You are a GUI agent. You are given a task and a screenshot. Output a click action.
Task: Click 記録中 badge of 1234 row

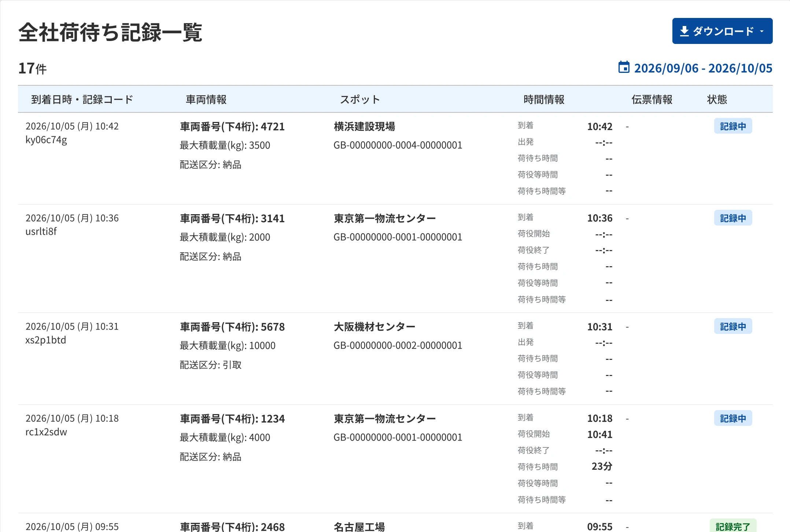[733, 418]
